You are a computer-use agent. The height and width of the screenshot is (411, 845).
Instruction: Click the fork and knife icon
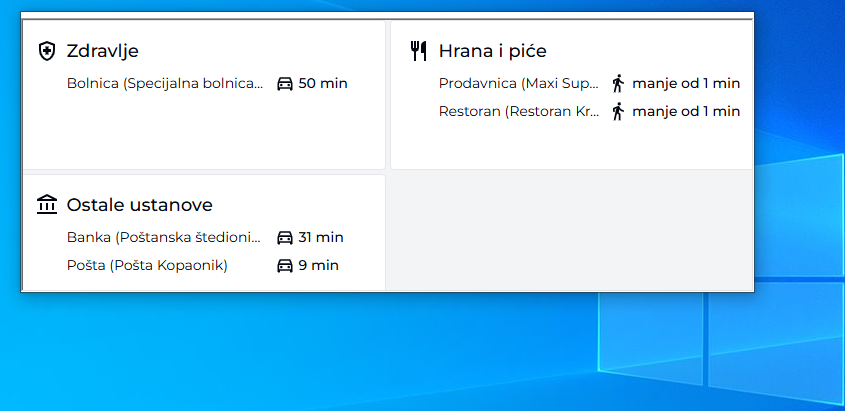click(x=419, y=51)
